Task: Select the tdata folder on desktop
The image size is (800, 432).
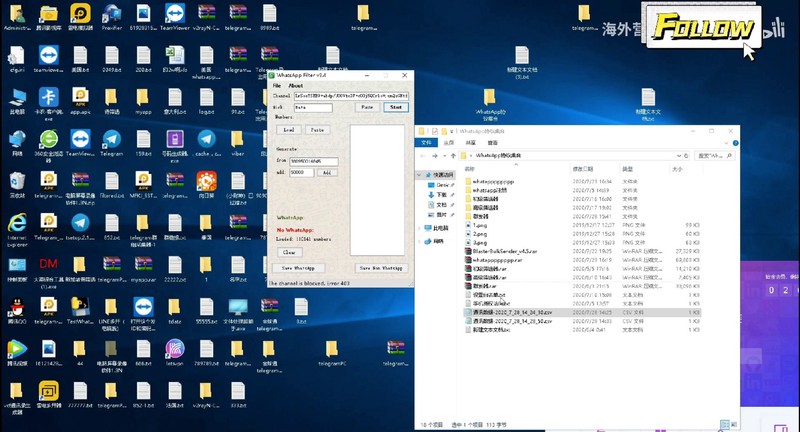Action: click(174, 311)
